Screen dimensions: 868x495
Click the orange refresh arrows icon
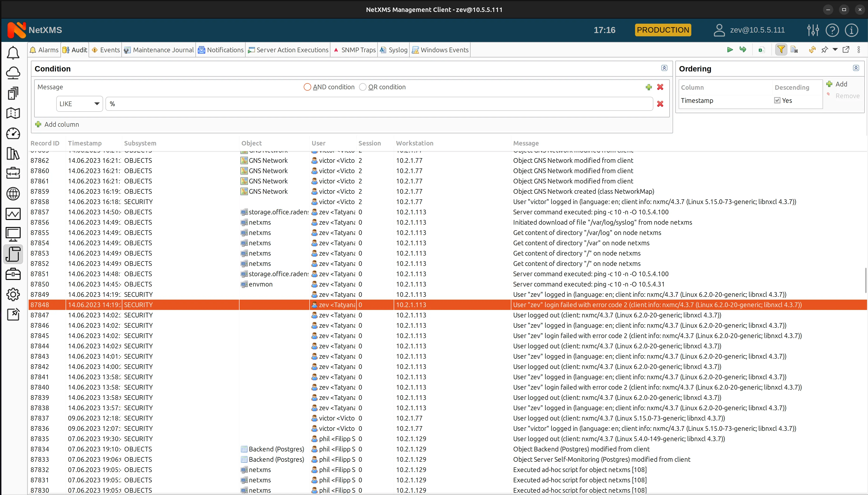coord(812,50)
